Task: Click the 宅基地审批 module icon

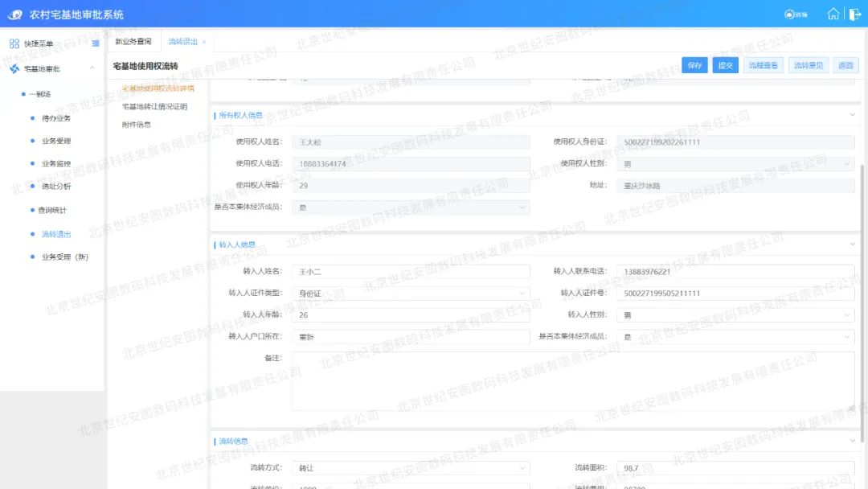Action: (14, 69)
